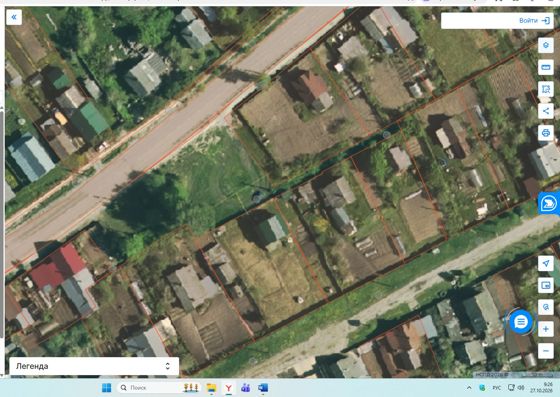Select the measure ruler tool
The image size is (560, 397).
coord(546,67)
